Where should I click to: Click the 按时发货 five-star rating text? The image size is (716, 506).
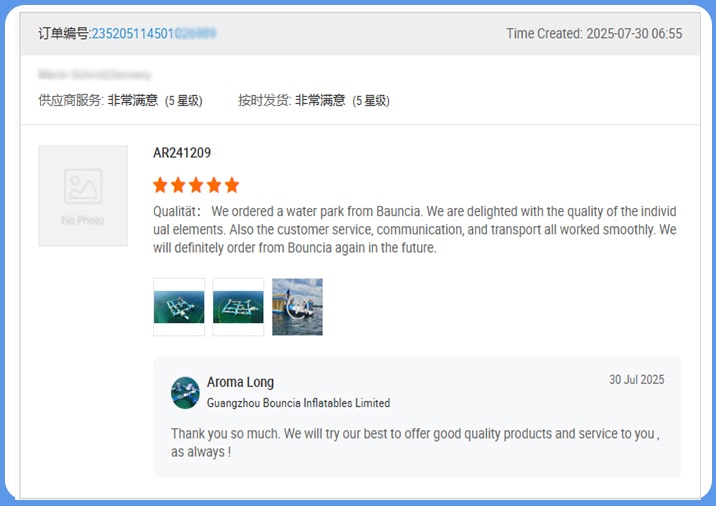tap(313, 100)
